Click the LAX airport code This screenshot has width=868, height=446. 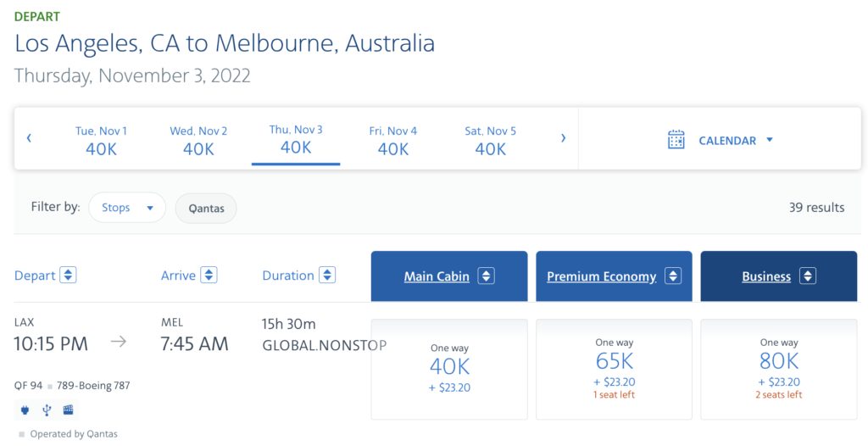[25, 322]
